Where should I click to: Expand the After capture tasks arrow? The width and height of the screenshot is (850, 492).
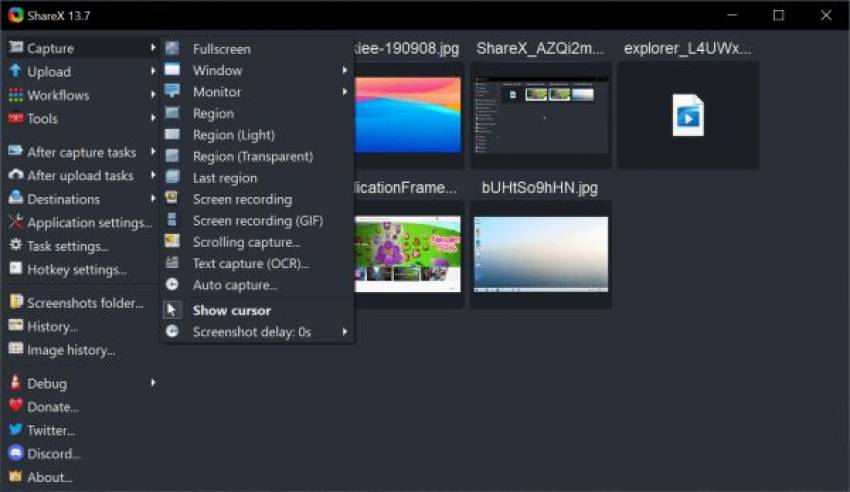[153, 151]
